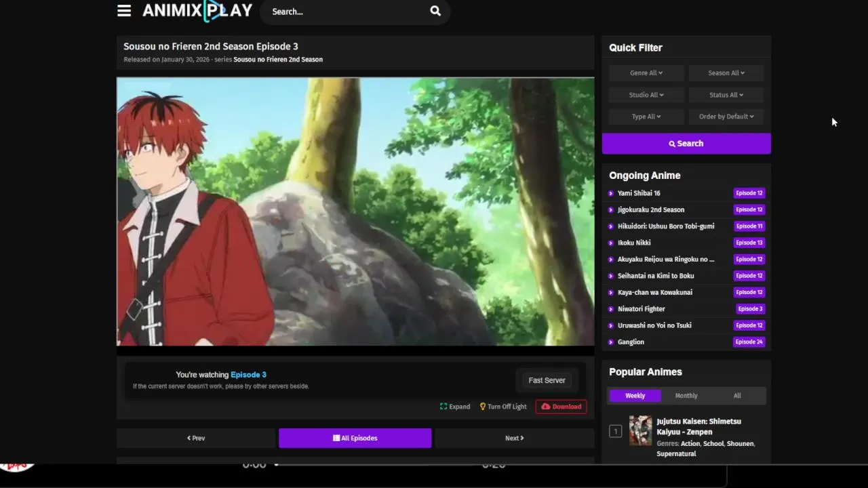868x488 pixels.
Task: Open Niwatori Fighter link
Action: point(642,309)
